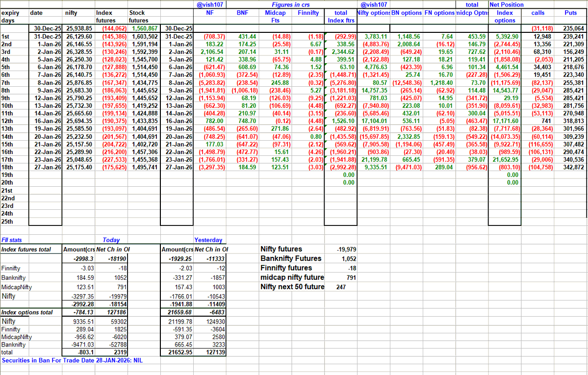Select FN options value 1,218.40
The height and width of the screenshot is (375, 588).
[x=441, y=83]
